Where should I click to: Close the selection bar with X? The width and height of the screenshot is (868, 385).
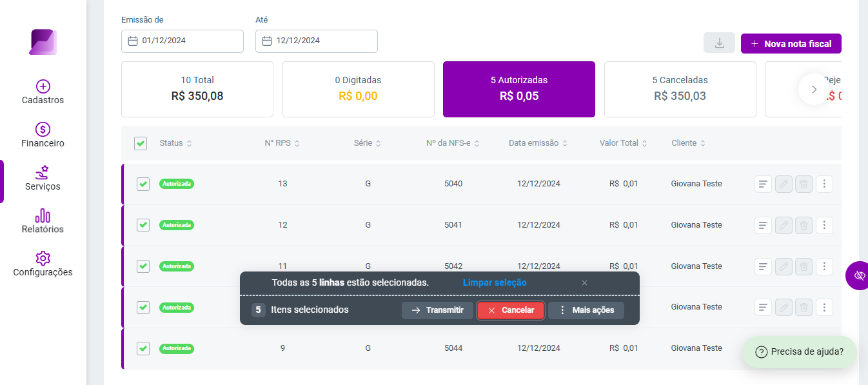[584, 282]
